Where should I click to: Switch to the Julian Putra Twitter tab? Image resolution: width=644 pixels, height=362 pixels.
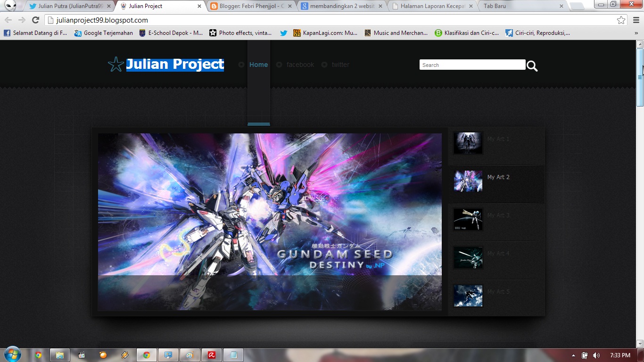pos(68,6)
